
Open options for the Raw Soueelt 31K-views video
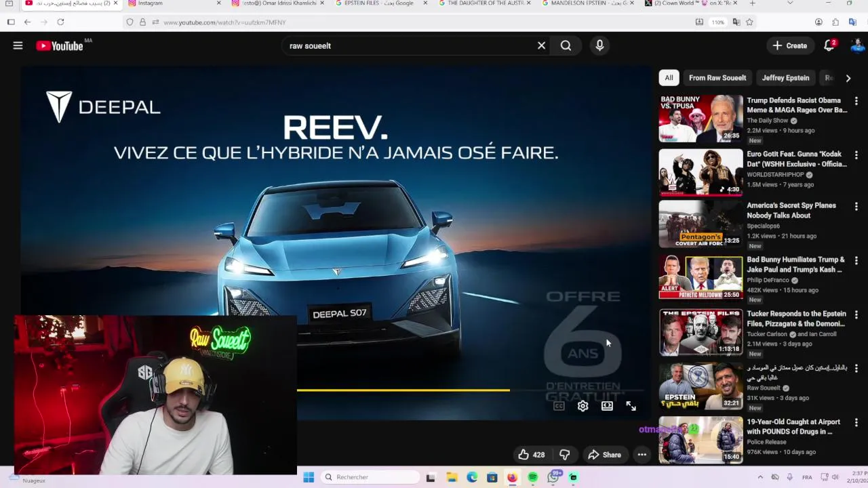tap(856, 369)
